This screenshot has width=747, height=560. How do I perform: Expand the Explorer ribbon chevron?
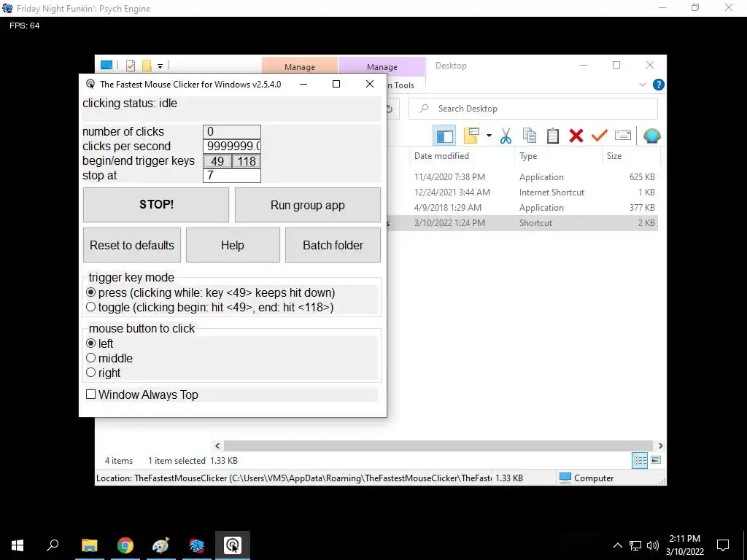(x=642, y=85)
